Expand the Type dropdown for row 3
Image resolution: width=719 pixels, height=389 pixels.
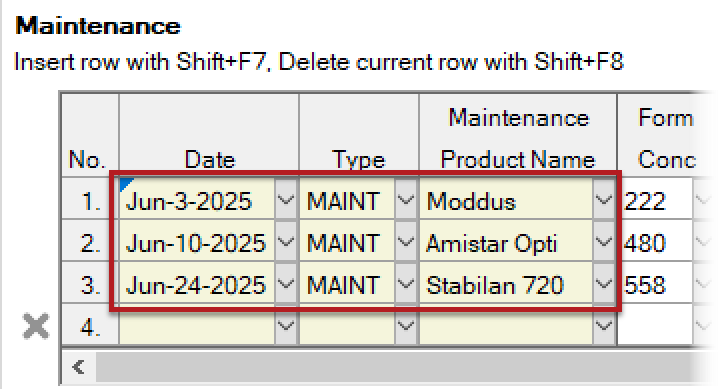406,283
